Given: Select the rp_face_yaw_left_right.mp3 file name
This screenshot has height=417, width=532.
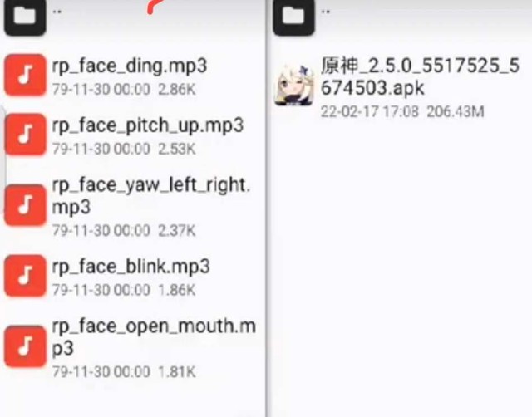Looking at the screenshot, I should pos(151,195).
